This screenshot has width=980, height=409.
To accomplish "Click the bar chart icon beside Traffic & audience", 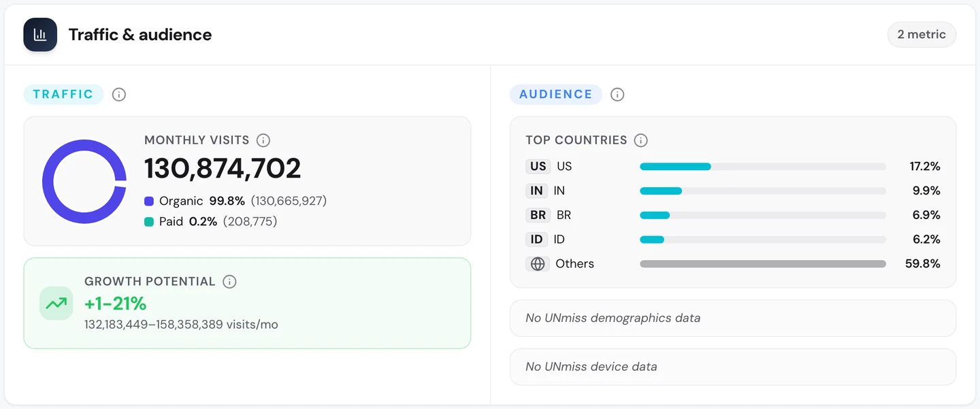I will point(40,35).
